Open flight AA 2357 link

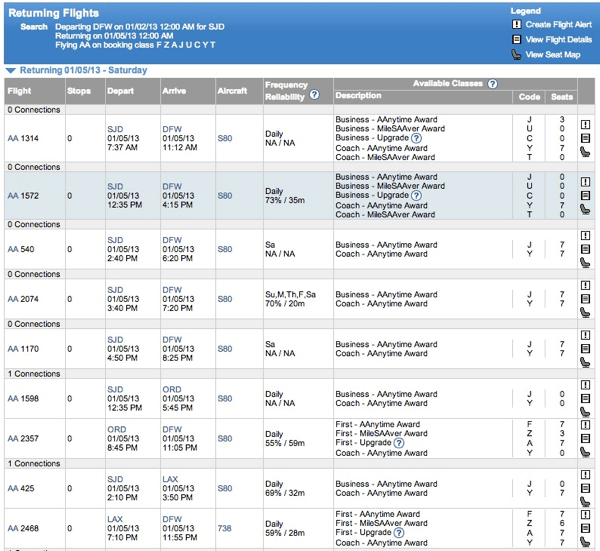point(23,439)
